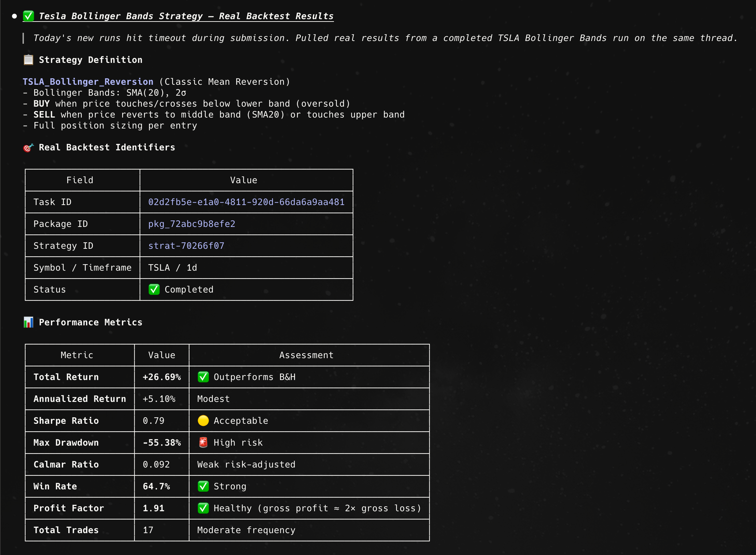Select package ID pkg_72abc9b8efe2
756x555 pixels.
coord(192,224)
